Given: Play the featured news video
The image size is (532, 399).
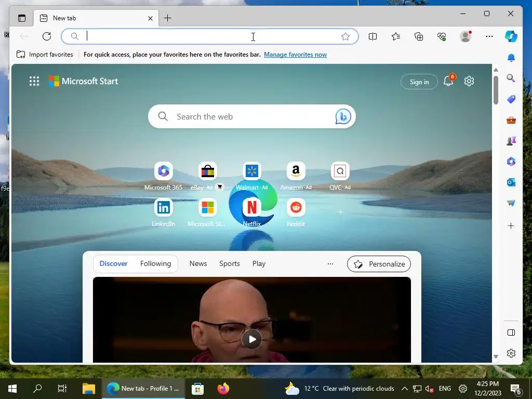Looking at the screenshot, I should pyautogui.click(x=252, y=339).
